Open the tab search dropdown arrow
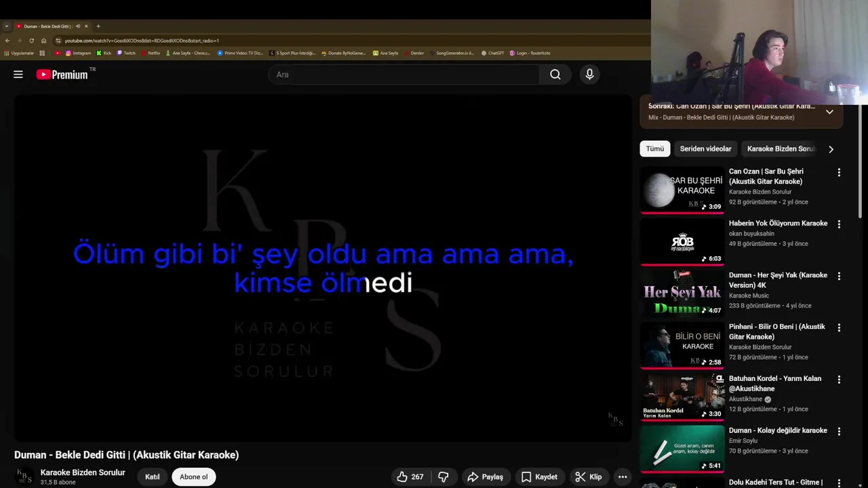868x488 pixels. pos(6,26)
